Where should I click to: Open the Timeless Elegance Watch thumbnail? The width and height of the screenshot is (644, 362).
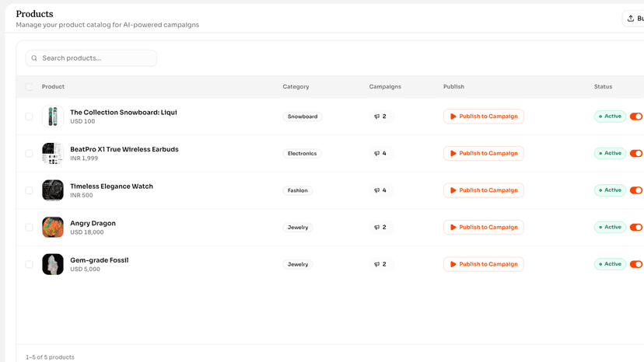53,190
